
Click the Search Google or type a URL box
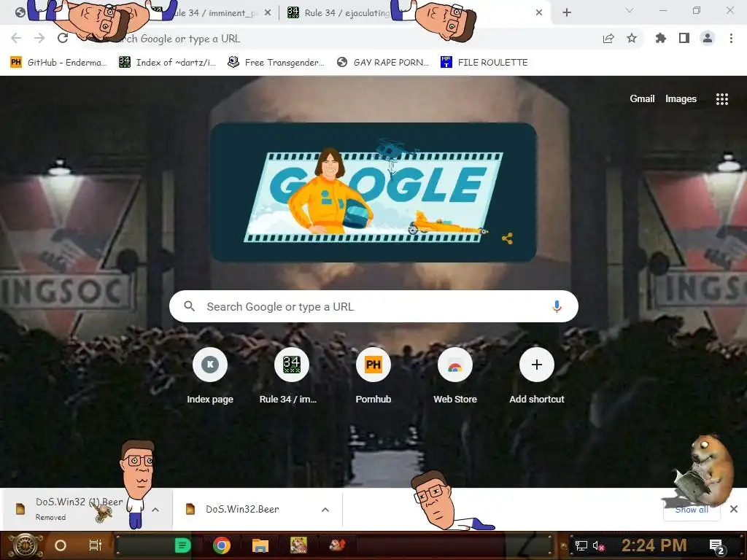point(373,306)
